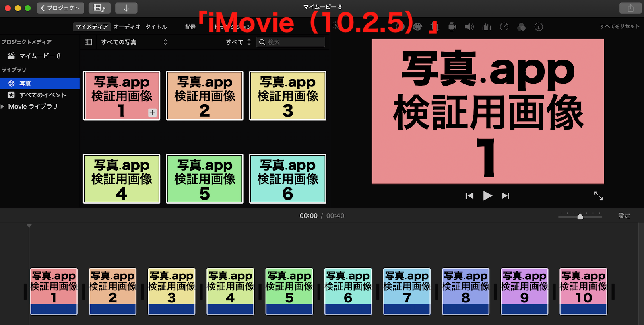Viewport: 644px width, 325px height.
Task: Enter fullscreen playback with diagonal arrows
Action: 599,196
